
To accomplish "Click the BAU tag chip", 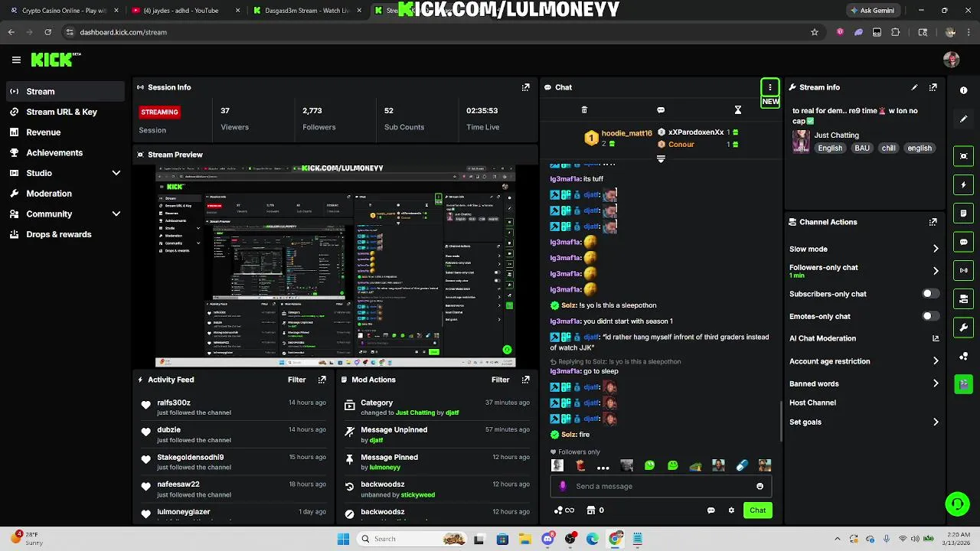I will [x=862, y=148].
